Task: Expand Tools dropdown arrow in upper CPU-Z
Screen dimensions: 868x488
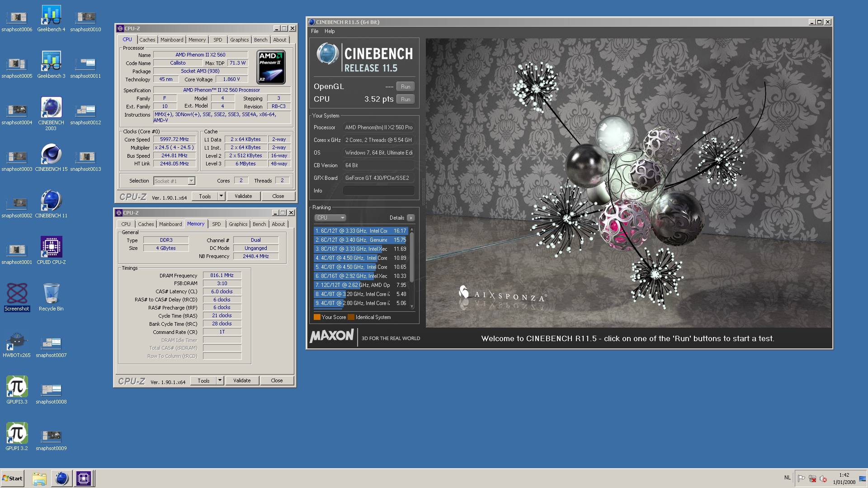Action: (x=221, y=196)
